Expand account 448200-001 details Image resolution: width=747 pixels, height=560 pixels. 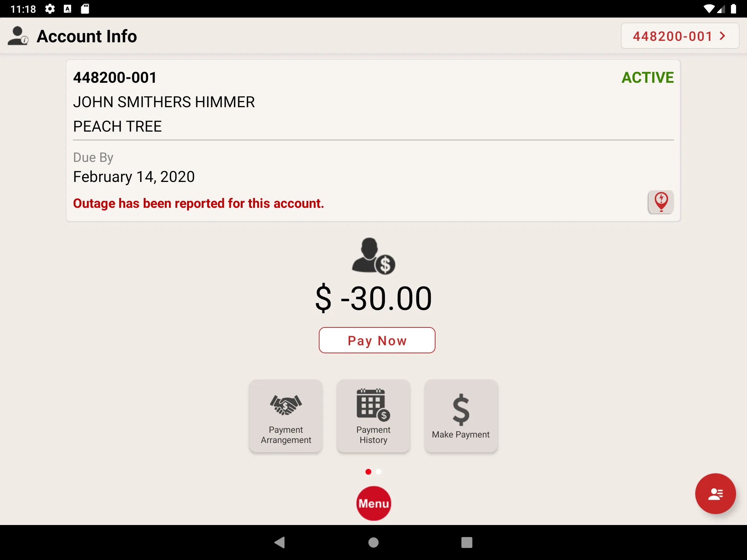coord(680,36)
